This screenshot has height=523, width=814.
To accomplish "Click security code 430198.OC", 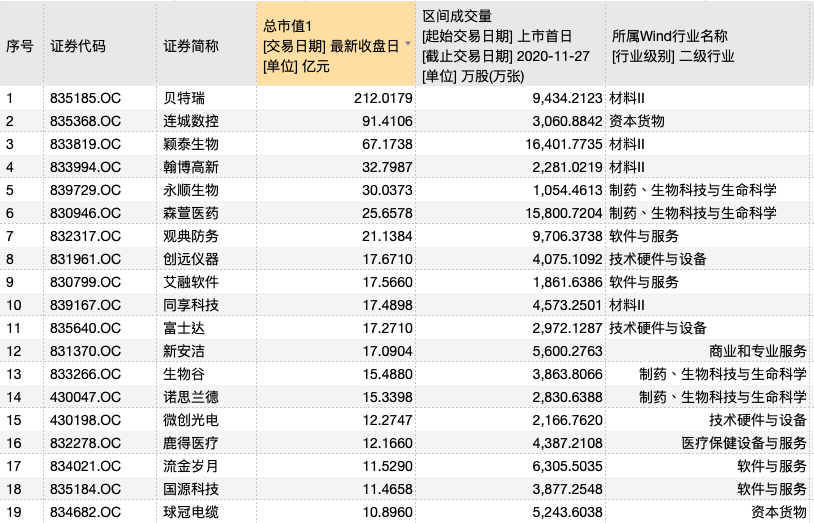I will 85,420.
